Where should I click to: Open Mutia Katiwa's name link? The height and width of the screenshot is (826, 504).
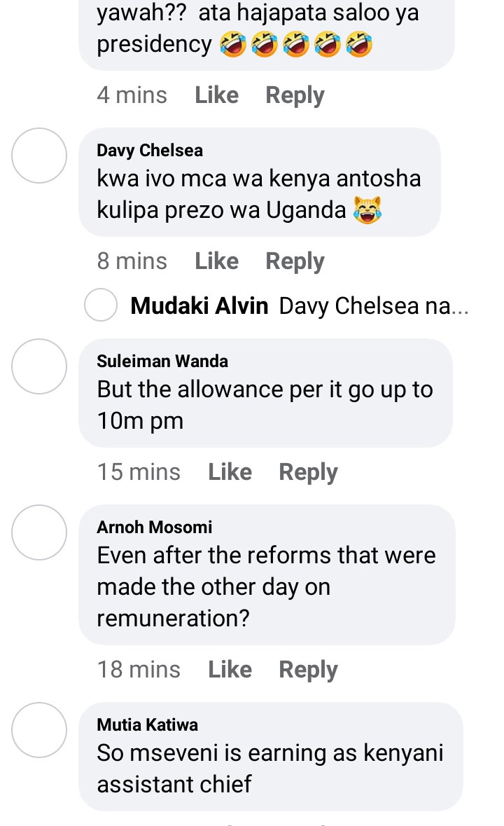click(147, 725)
